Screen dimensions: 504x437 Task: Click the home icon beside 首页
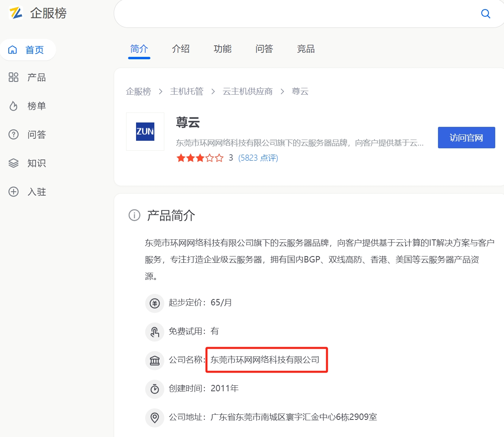click(x=13, y=50)
